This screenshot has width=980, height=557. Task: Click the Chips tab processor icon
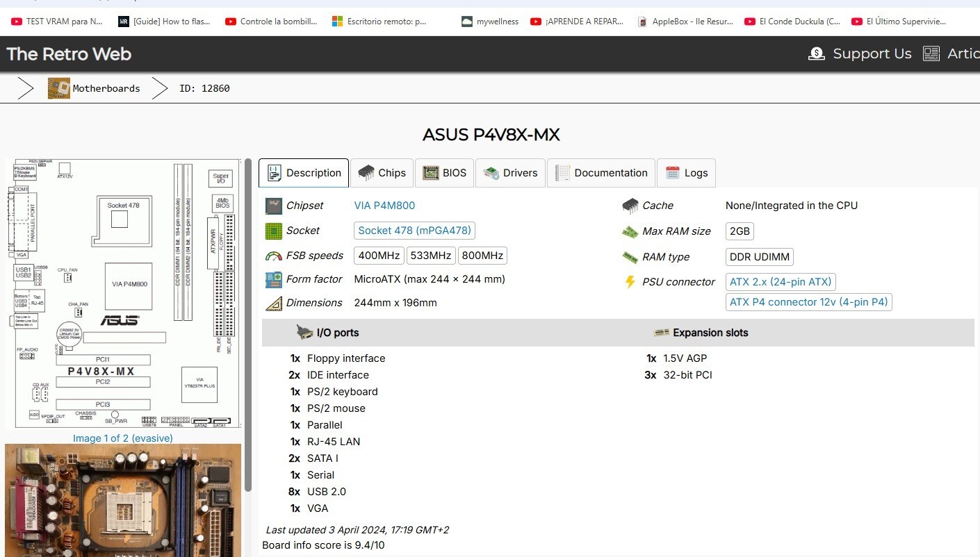366,173
